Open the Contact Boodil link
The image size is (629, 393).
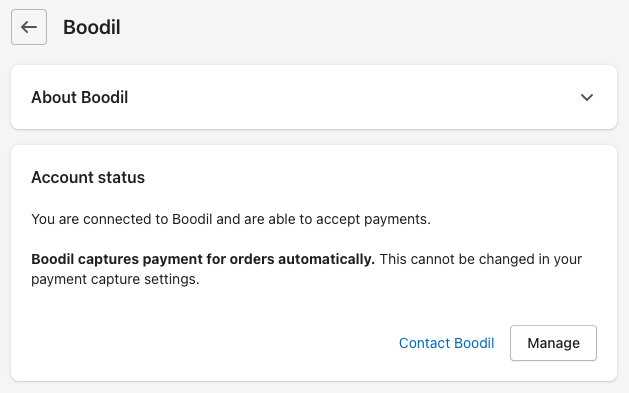446,343
